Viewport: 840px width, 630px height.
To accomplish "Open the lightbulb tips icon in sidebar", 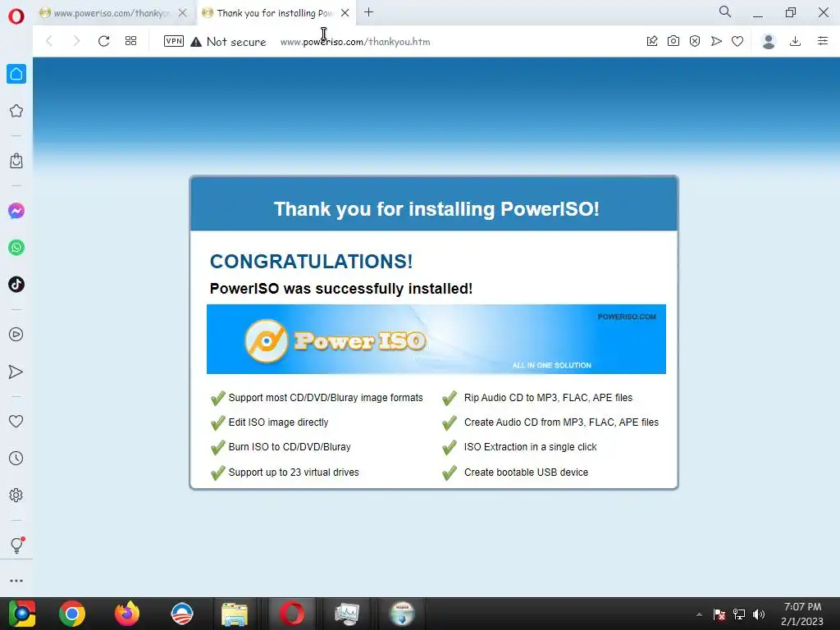I will (x=16, y=545).
